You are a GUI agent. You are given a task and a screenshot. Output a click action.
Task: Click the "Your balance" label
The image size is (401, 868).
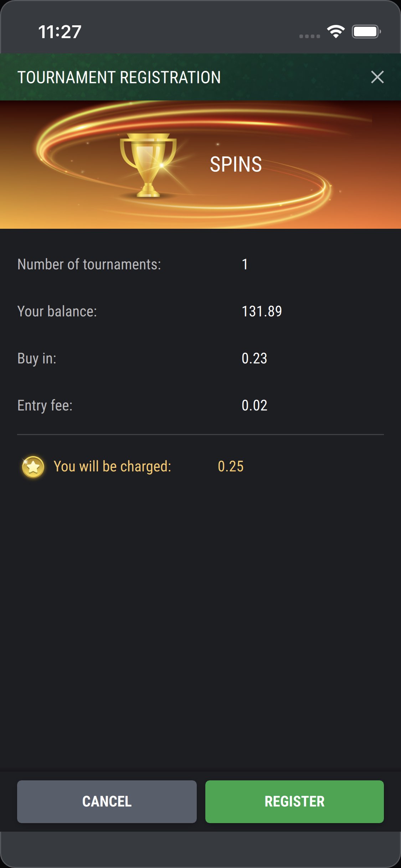point(57,311)
